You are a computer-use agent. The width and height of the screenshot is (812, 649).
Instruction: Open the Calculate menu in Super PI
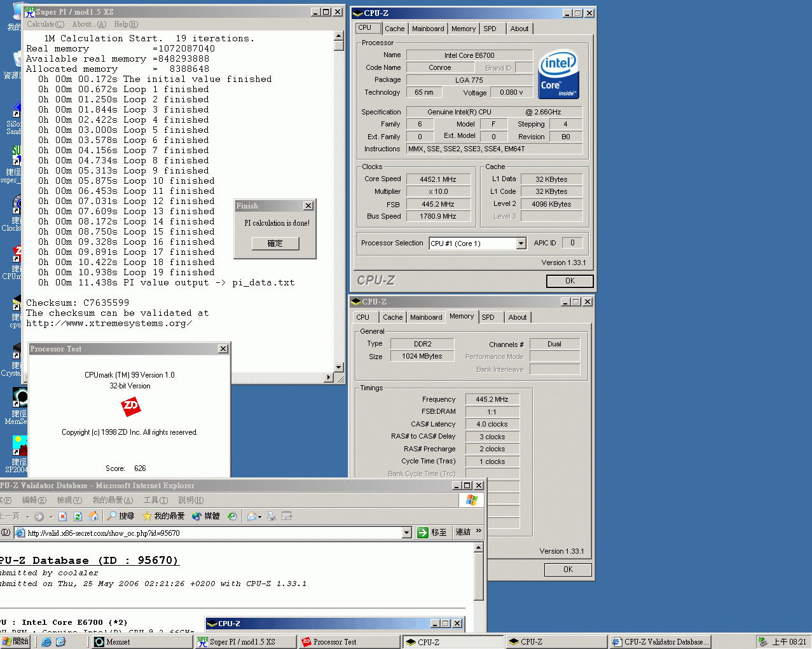(x=45, y=24)
